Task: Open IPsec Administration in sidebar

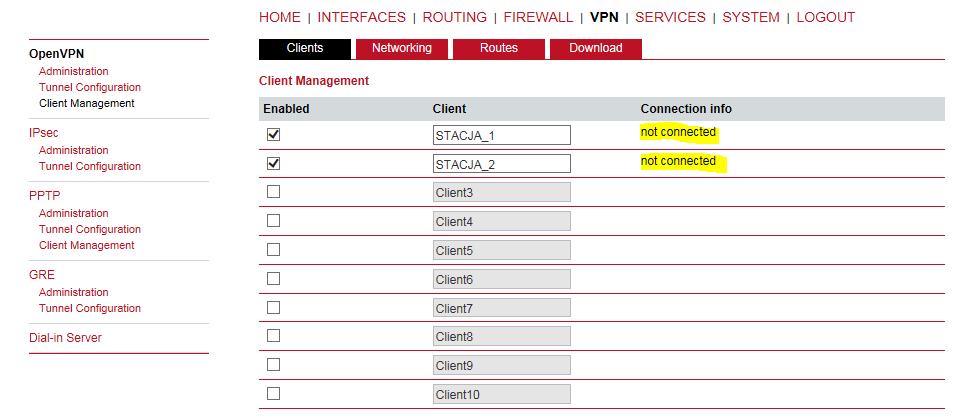Action: (73, 150)
